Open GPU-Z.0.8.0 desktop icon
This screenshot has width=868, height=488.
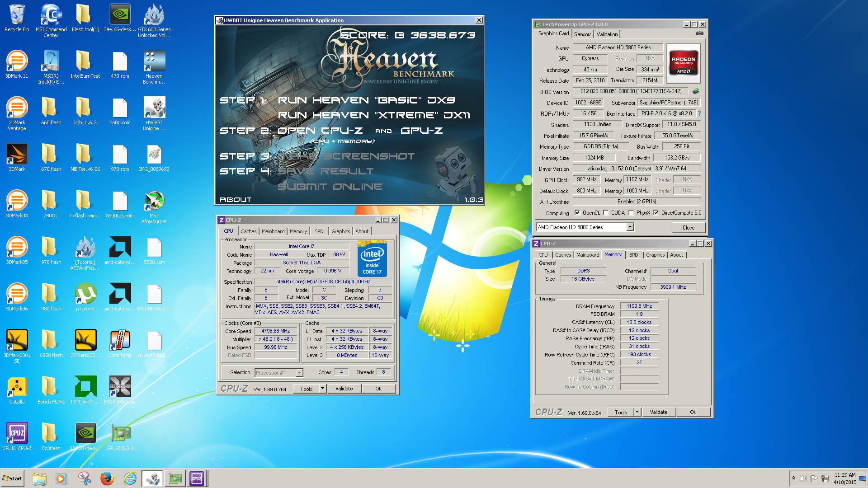(120, 436)
